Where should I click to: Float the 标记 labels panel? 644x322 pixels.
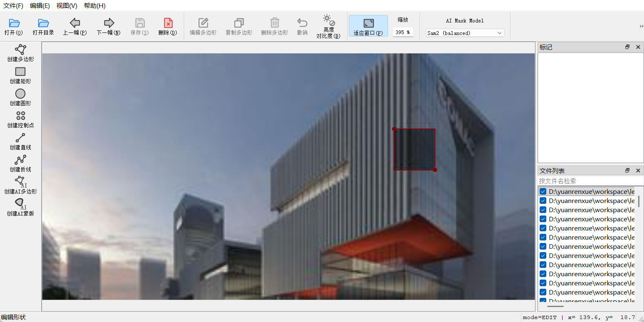point(627,47)
